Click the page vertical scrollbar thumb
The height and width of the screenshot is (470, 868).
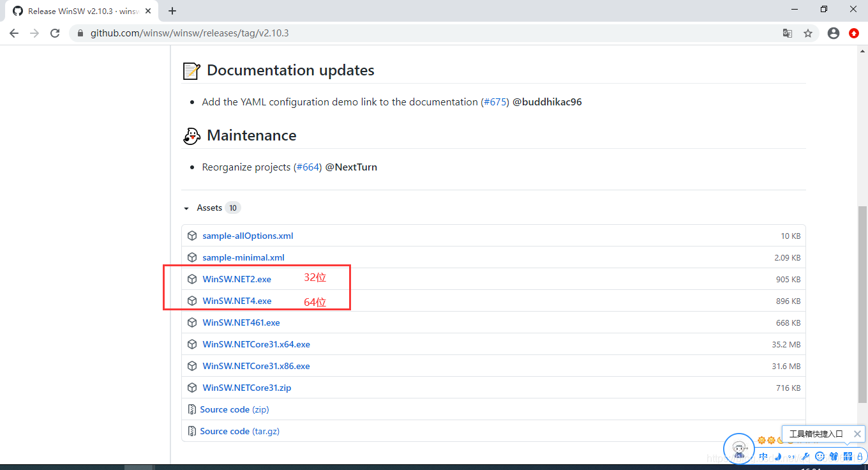click(x=862, y=305)
